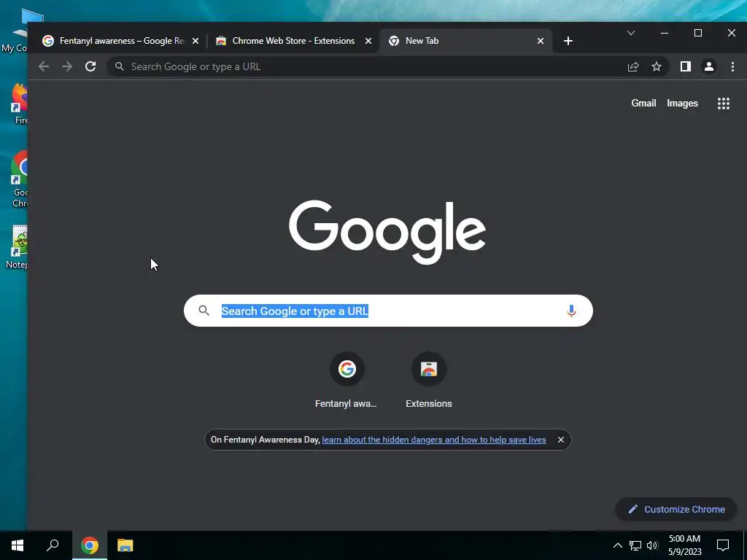Open a new tab with plus button
This screenshot has height=560, width=747.
(568, 41)
